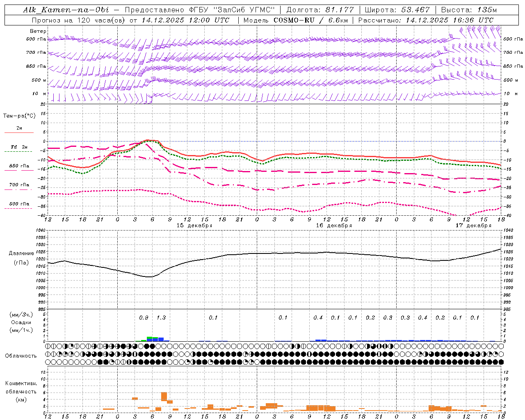Click the (мм/3ч.) unit label

click(x=21, y=315)
